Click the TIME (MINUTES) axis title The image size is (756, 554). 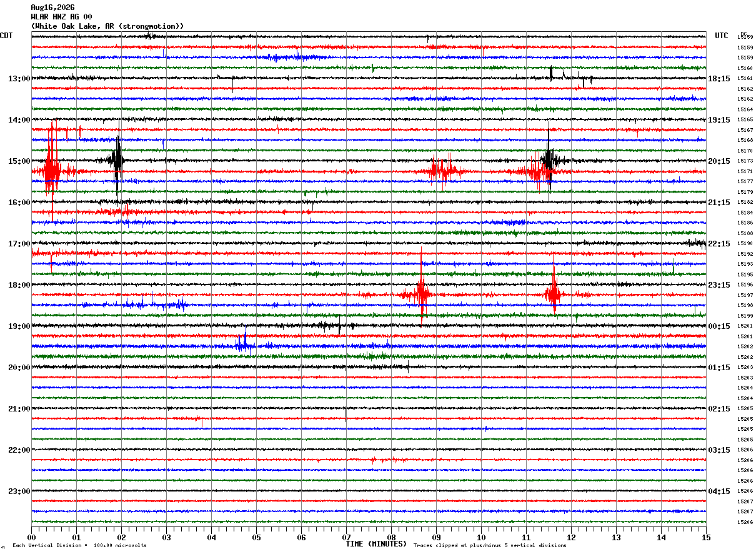[376, 544]
